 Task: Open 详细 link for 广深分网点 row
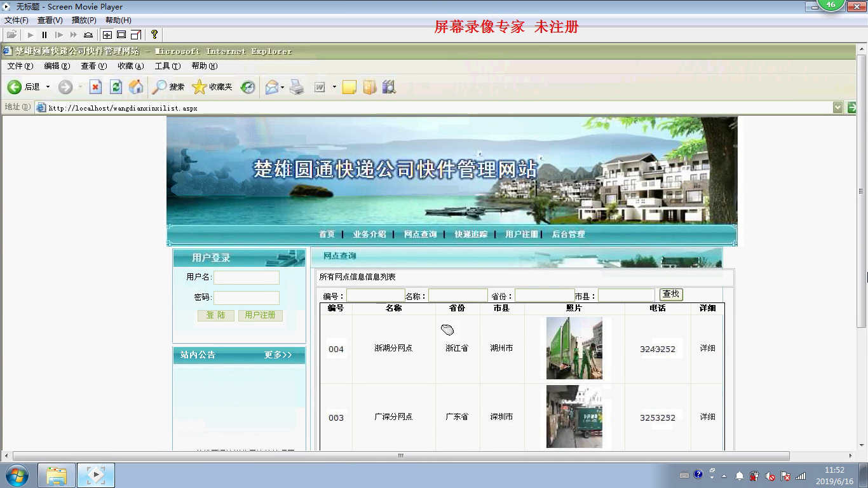pos(707,417)
